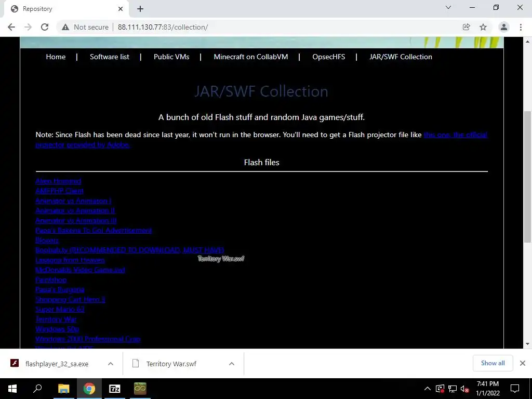Image resolution: width=532 pixels, height=399 pixels.
Task: Click the Flash files section heading
Action: (x=262, y=162)
